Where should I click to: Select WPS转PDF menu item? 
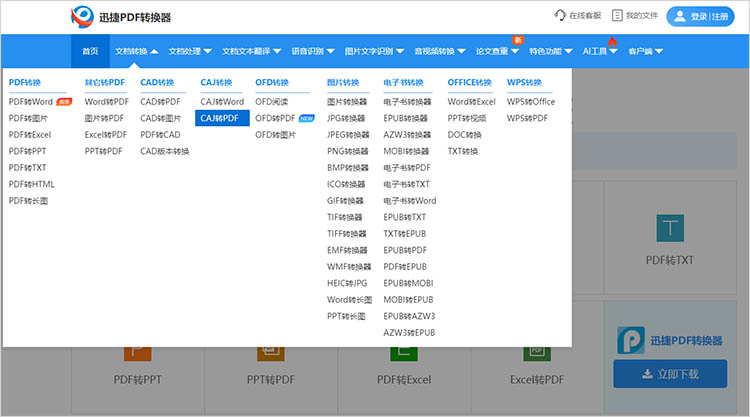pyautogui.click(x=527, y=118)
